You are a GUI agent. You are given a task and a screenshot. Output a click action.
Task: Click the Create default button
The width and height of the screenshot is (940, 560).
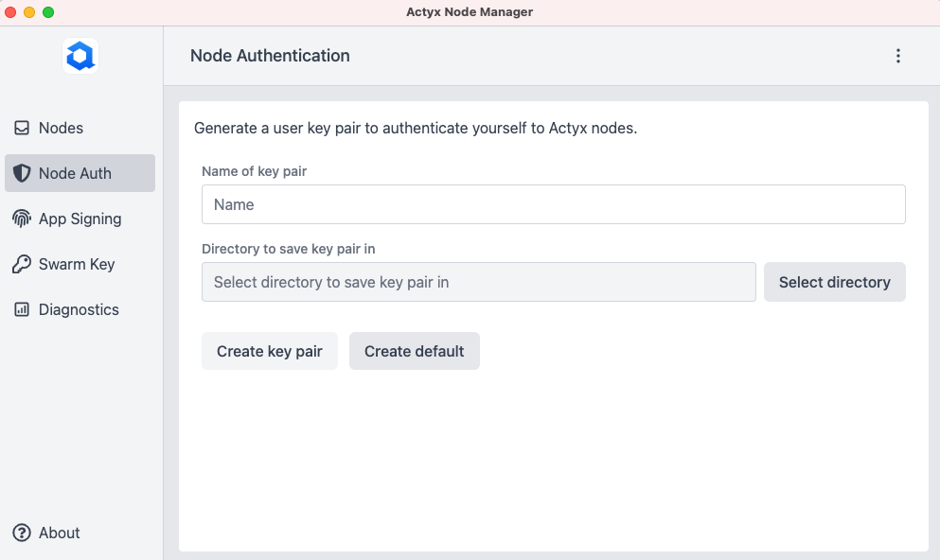point(414,351)
